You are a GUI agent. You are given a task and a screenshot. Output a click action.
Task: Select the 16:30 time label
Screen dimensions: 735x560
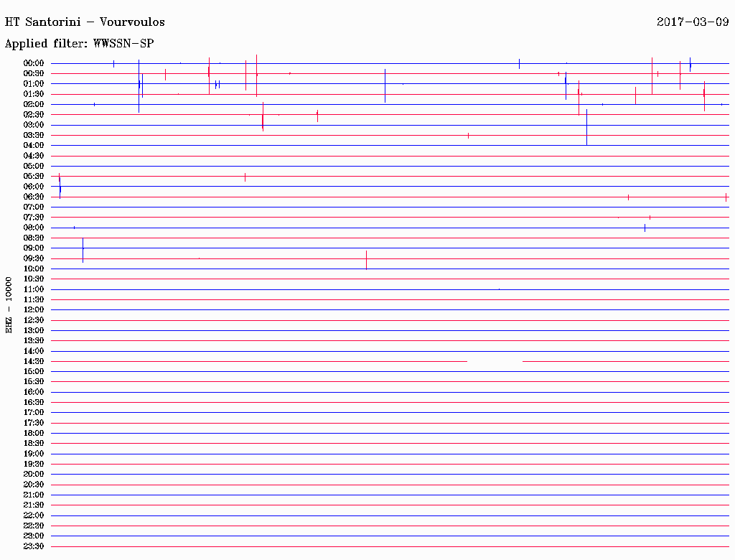(34, 403)
